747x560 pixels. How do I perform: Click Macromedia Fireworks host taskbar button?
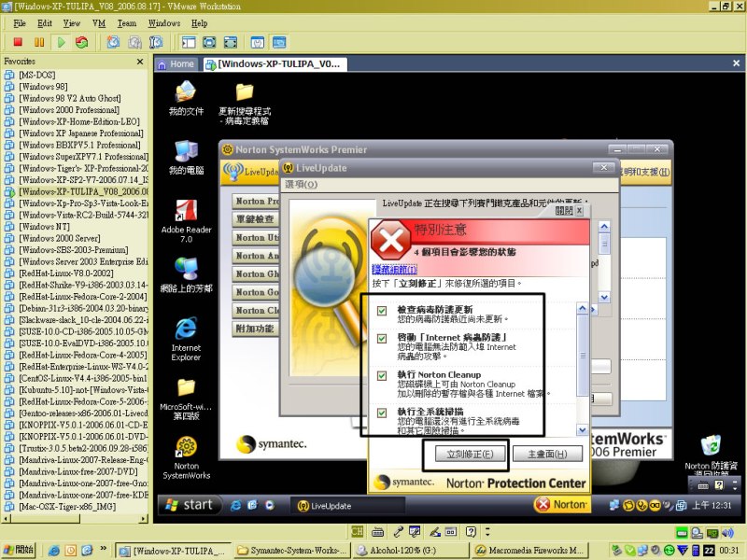[x=529, y=551]
